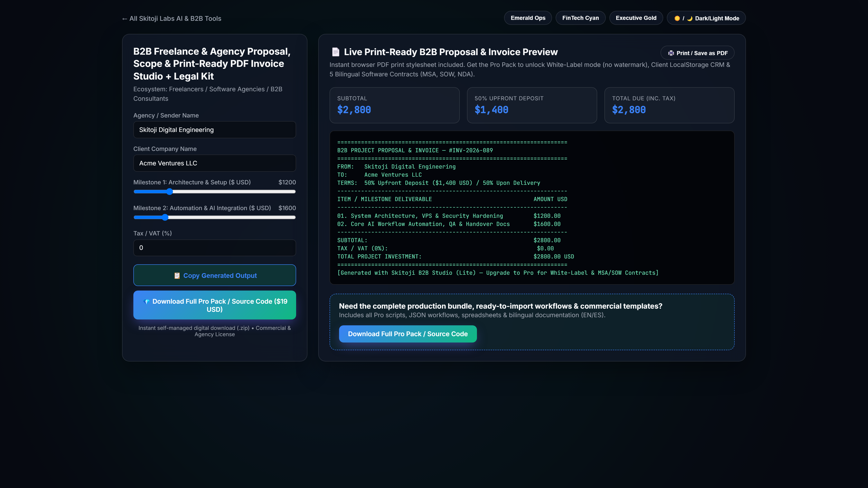Viewport: 868px width, 488px height.
Task: Adjust Milestone 1 Architecture & Setup slider
Action: point(215,192)
